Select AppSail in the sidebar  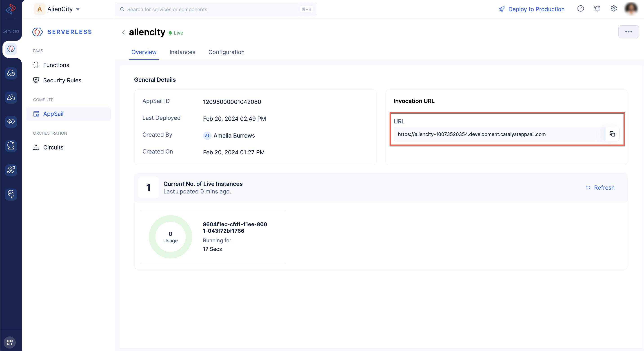click(68, 114)
